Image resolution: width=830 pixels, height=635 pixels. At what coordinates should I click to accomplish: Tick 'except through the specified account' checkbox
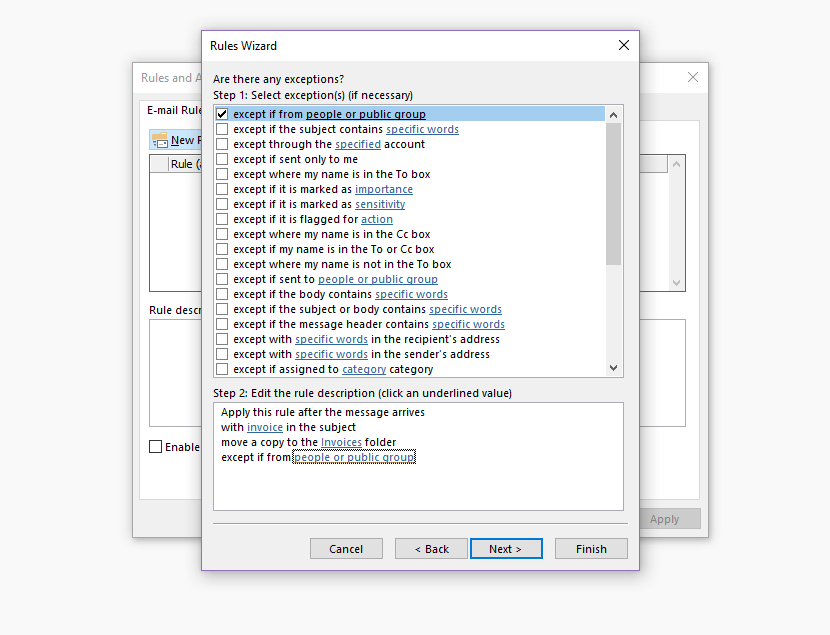pyautogui.click(x=222, y=144)
